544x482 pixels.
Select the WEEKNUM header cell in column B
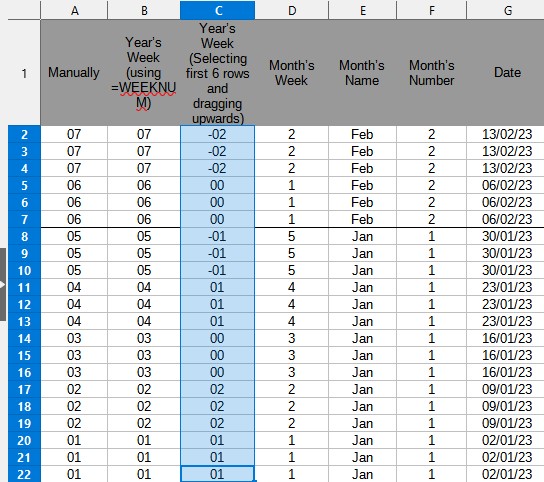coord(144,73)
